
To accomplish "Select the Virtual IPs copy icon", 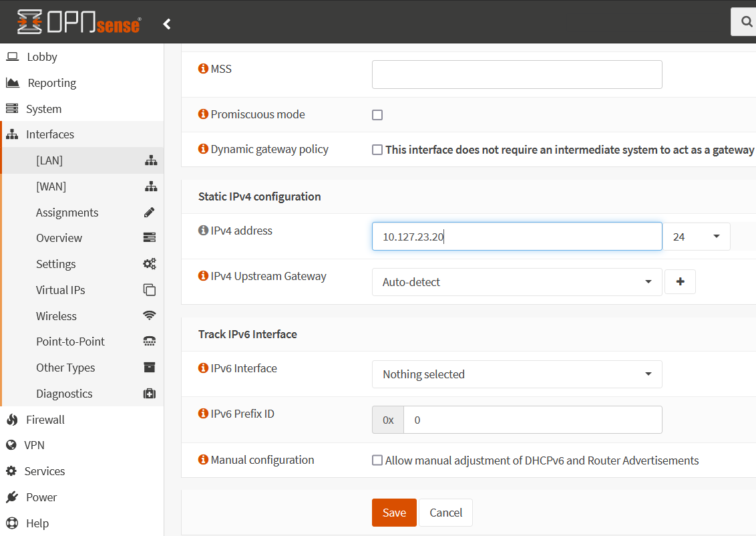I will pyautogui.click(x=149, y=289).
